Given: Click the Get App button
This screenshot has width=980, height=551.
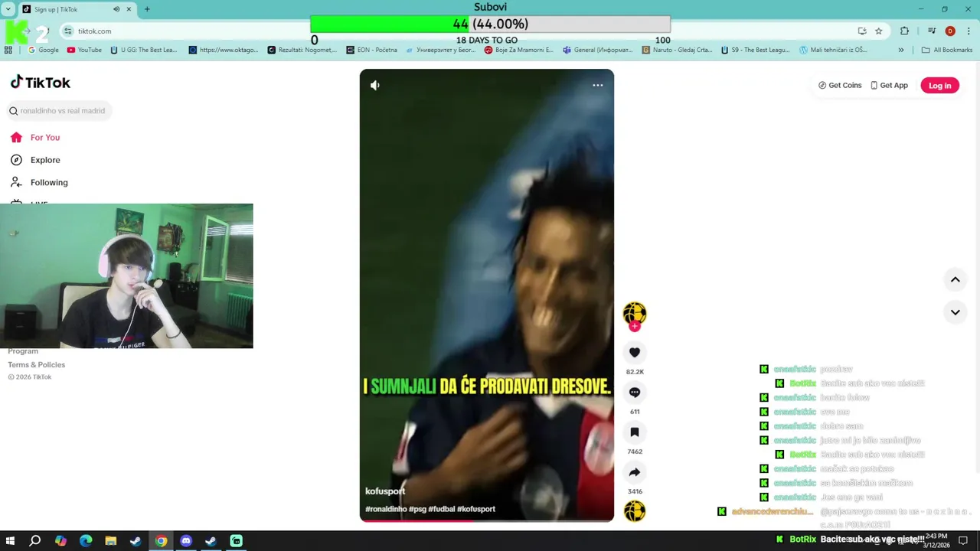Looking at the screenshot, I should point(889,85).
